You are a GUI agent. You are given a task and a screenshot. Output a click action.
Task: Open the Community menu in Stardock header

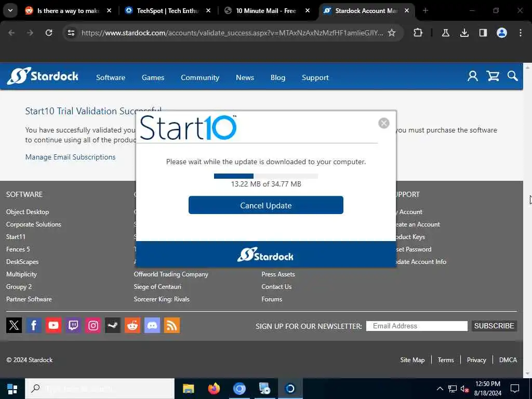coord(200,77)
